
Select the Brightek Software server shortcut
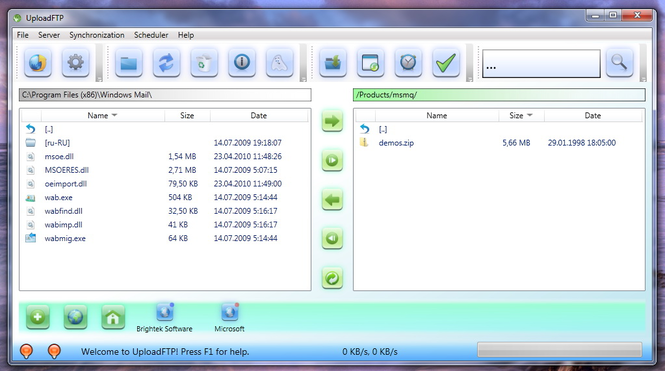coord(165,318)
